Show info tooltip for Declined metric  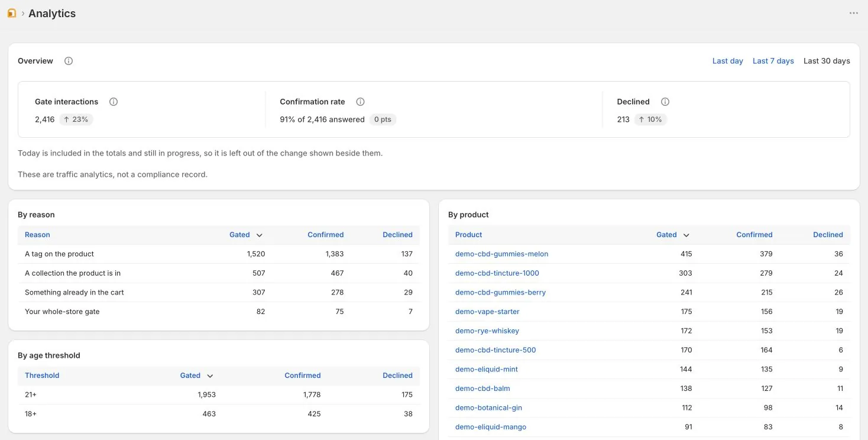665,102
